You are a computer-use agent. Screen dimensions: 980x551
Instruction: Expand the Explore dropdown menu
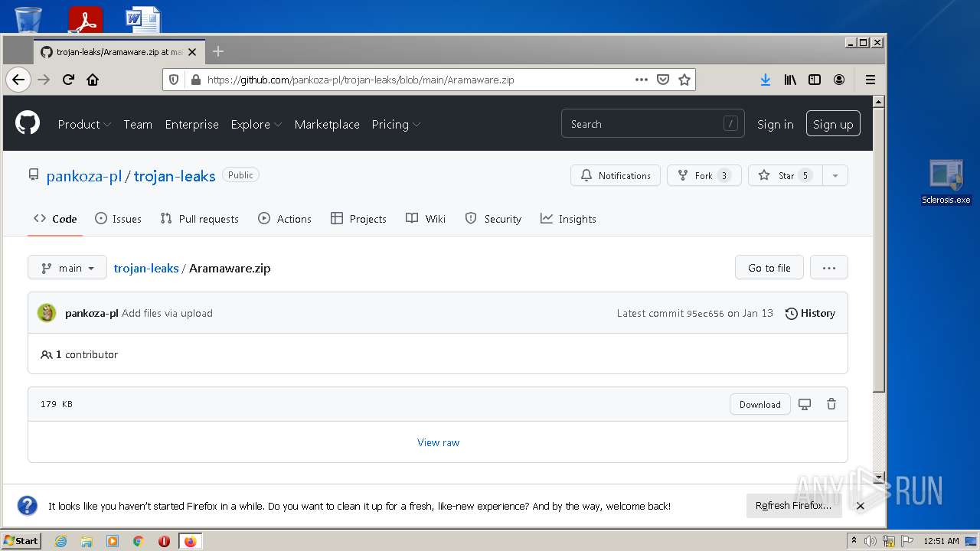(256, 124)
